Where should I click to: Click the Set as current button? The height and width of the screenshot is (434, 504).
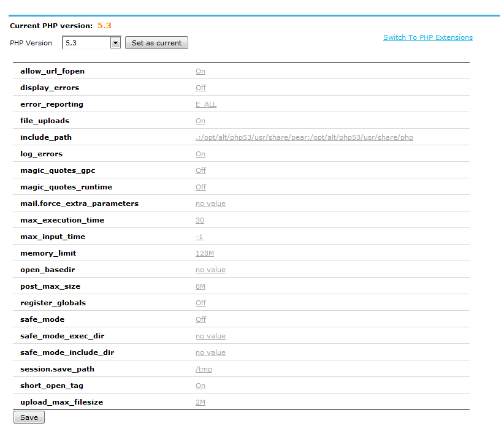156,43
